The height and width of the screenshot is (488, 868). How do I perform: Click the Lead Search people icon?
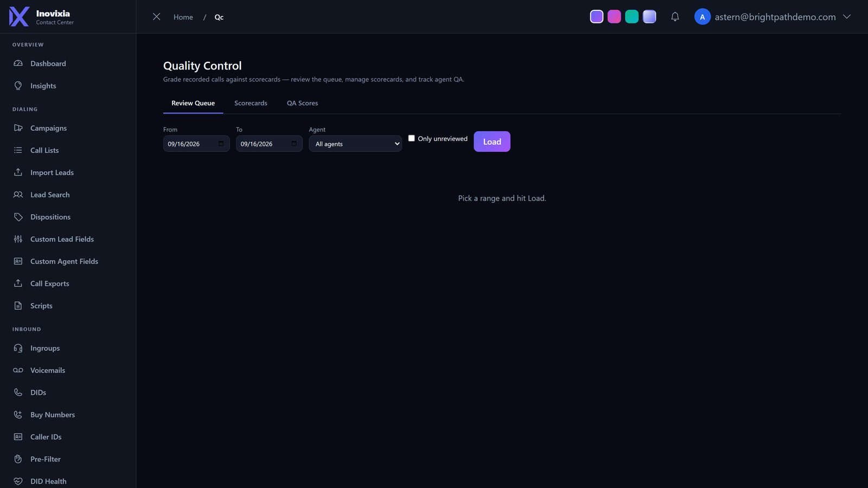(18, 195)
